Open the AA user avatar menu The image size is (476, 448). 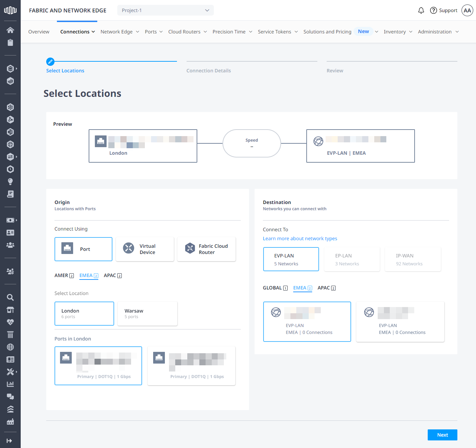point(467,10)
